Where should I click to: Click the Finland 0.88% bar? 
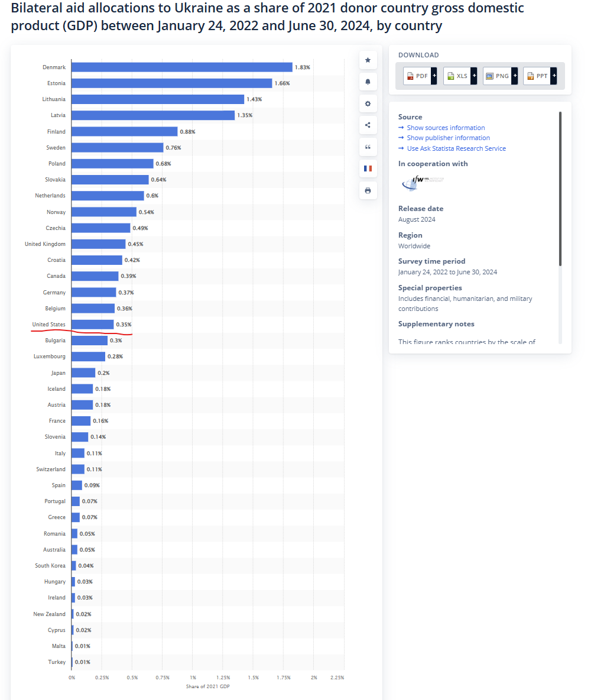pyautogui.click(x=125, y=131)
